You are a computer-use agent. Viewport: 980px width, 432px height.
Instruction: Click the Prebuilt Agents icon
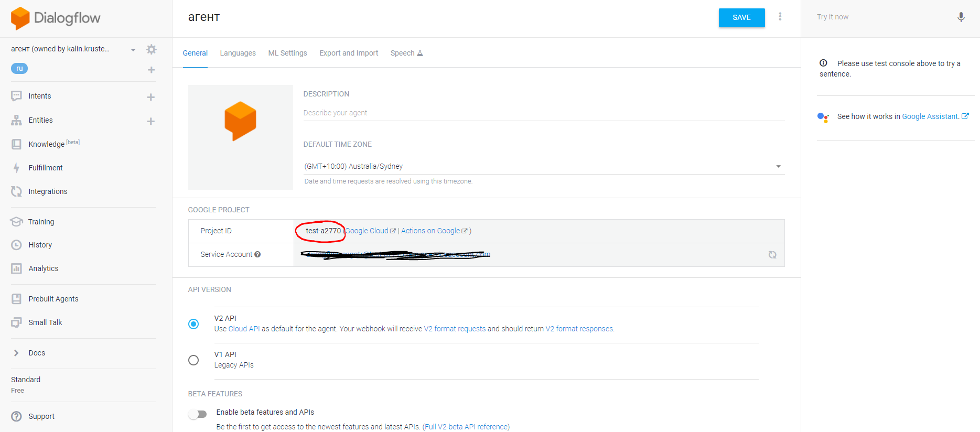click(x=16, y=299)
